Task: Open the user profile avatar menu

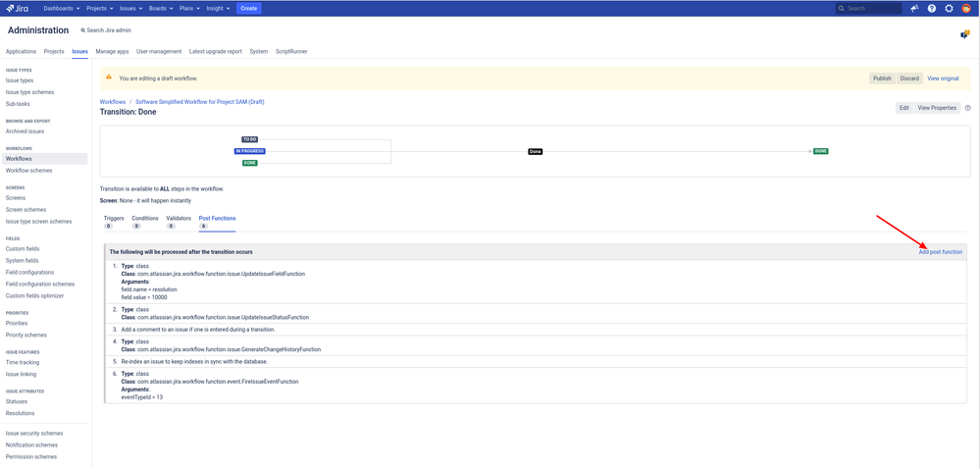Action: click(965, 8)
